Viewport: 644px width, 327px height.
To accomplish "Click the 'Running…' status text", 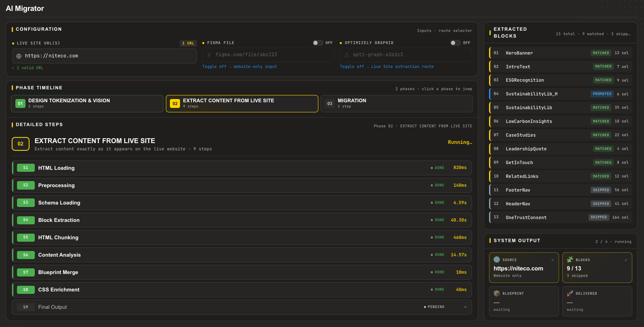I will tap(460, 142).
